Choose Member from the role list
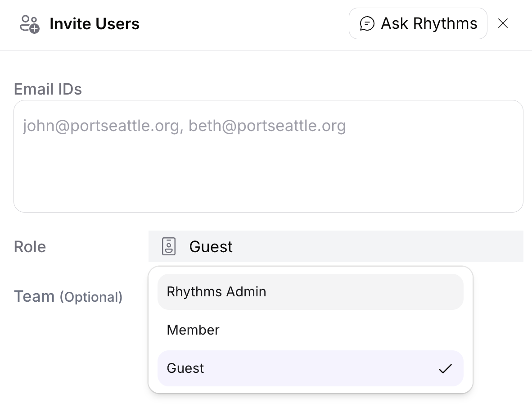The height and width of the screenshot is (408, 532). (311, 330)
